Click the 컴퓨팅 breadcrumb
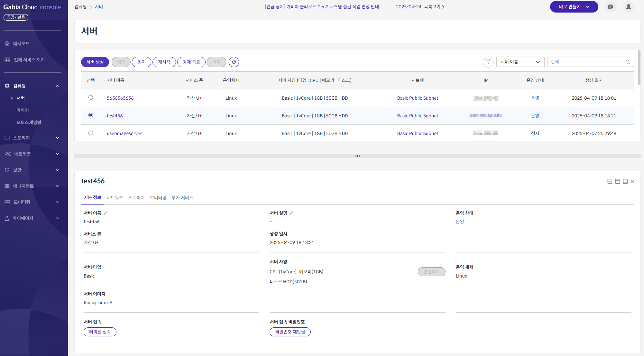Viewport: 644px width, 356px height. 80,7
